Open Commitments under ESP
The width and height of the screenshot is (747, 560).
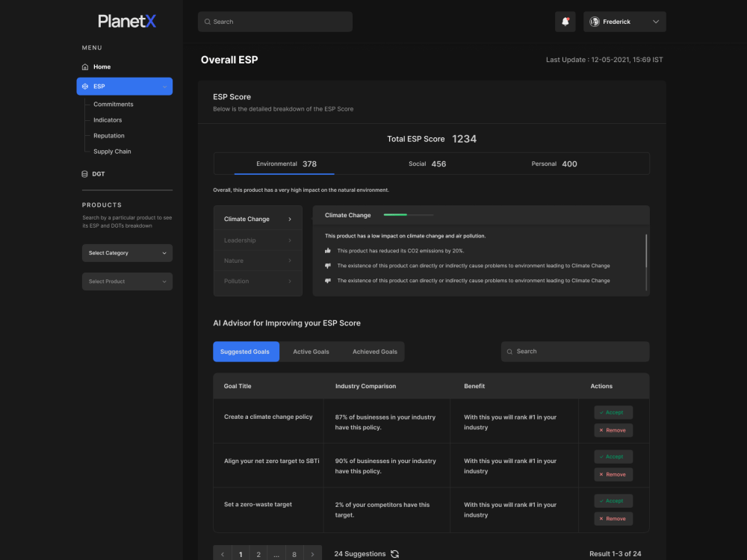click(114, 105)
